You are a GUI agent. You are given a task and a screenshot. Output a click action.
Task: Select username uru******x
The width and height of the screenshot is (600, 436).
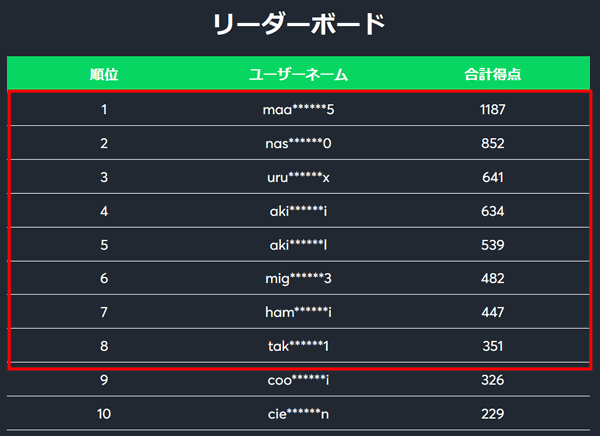298,177
